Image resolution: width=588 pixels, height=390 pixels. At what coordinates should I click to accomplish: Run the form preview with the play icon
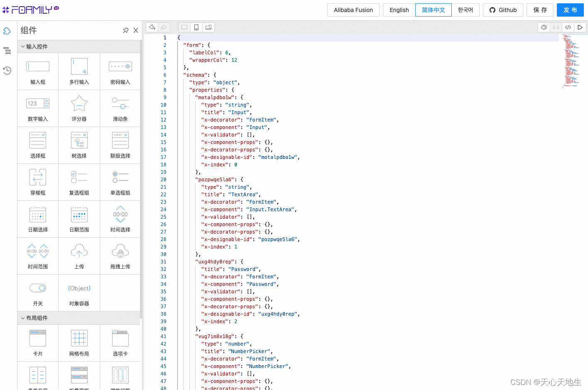pos(580,27)
